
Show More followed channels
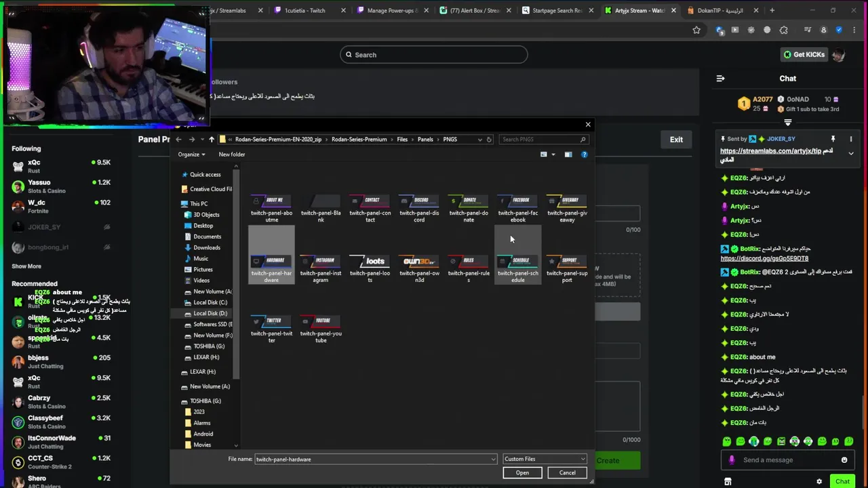click(x=26, y=266)
